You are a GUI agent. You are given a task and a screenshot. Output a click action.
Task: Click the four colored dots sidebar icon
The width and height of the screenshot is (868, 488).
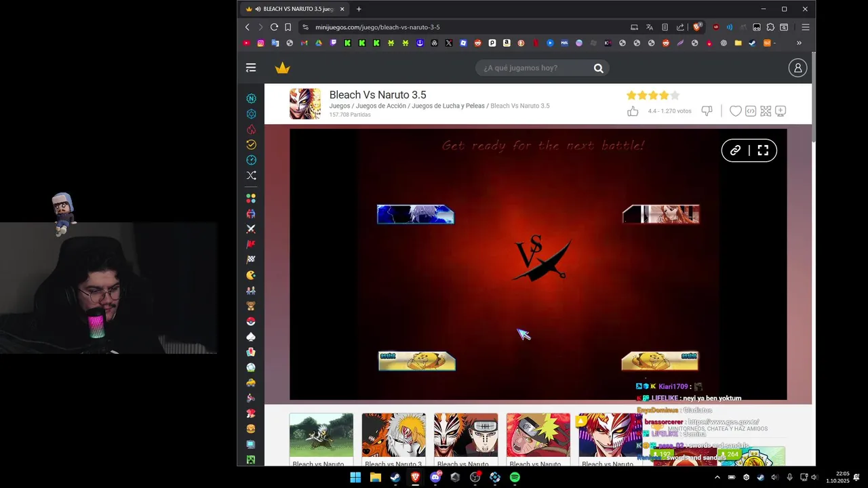coord(251,199)
